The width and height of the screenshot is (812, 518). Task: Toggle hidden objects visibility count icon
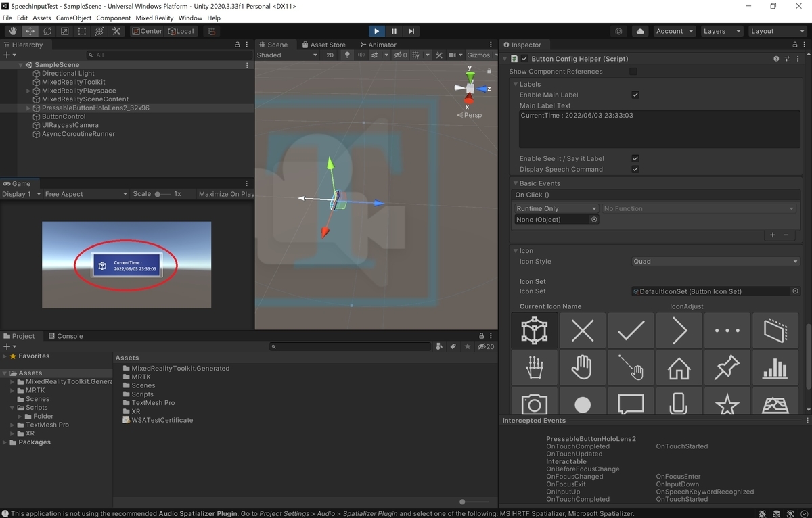401,55
